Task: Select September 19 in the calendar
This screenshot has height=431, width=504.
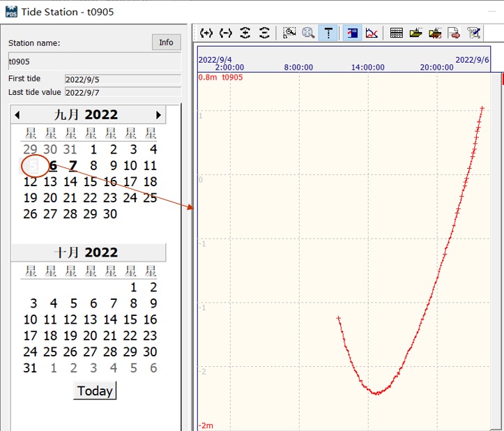Action: [x=30, y=198]
